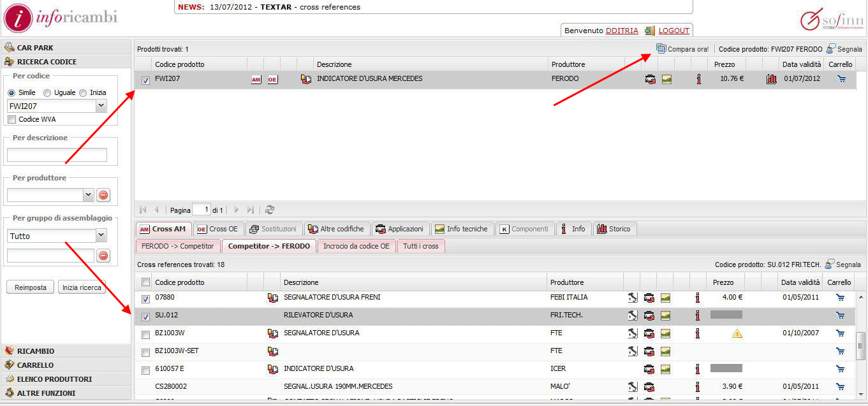Expand the ALTRE FUNZIONI sidebar section

[x=66, y=393]
